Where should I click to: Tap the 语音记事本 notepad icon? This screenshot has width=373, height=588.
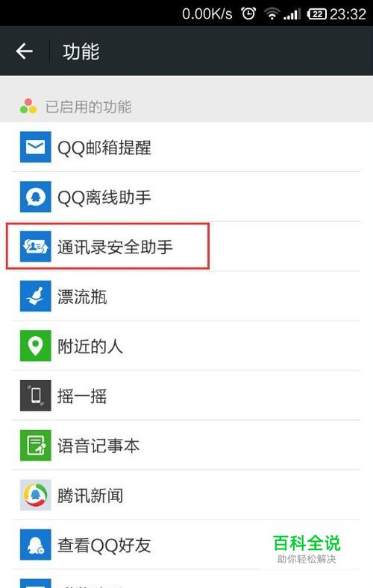click(35, 446)
